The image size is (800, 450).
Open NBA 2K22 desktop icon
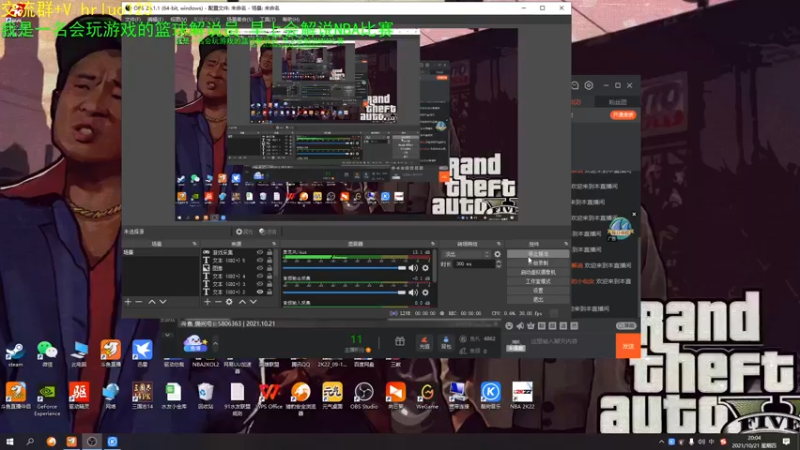click(x=522, y=396)
